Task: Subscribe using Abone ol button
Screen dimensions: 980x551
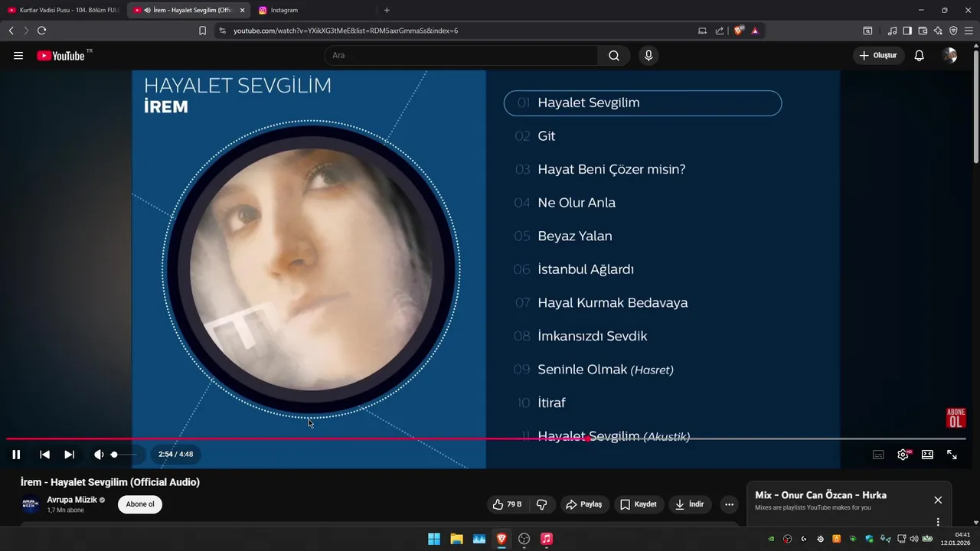Action: [x=140, y=504]
